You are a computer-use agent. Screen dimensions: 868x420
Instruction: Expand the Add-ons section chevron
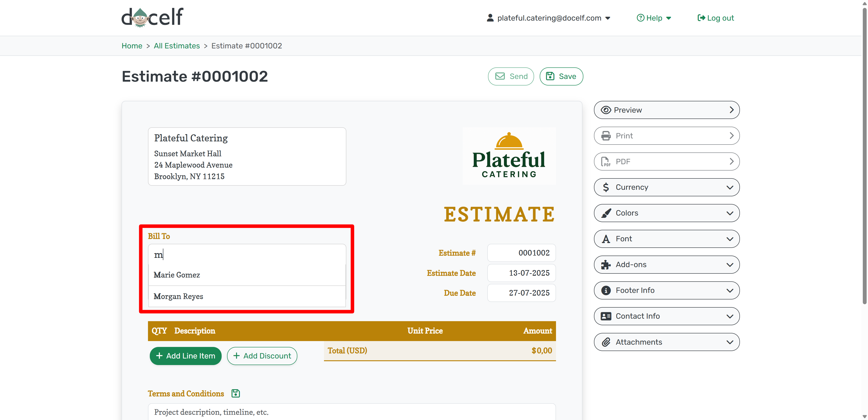(730, 265)
